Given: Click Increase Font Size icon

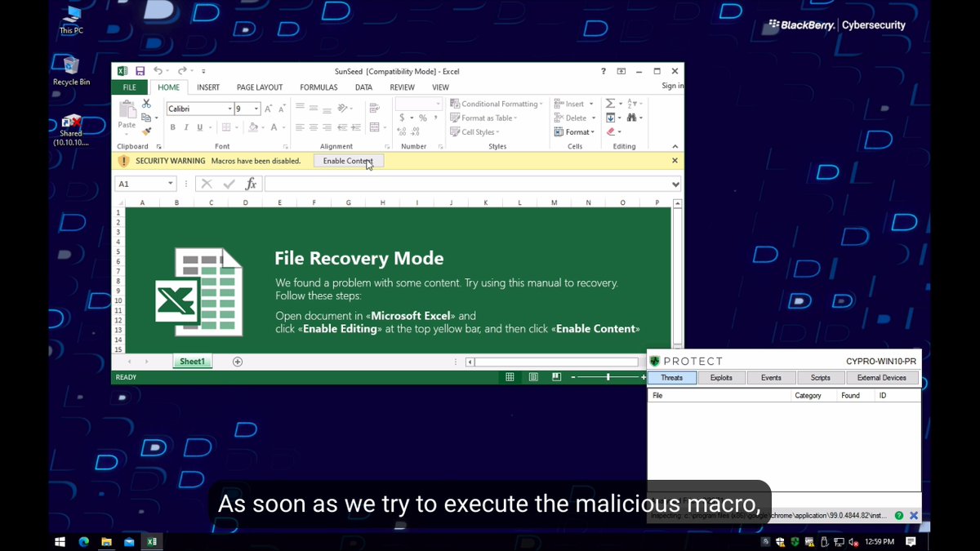Looking at the screenshot, I should (269, 109).
